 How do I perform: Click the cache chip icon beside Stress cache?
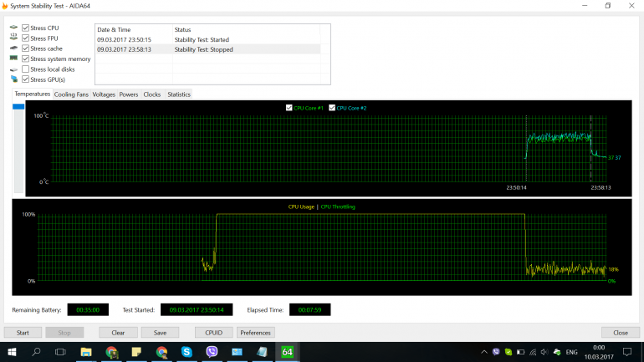point(13,48)
